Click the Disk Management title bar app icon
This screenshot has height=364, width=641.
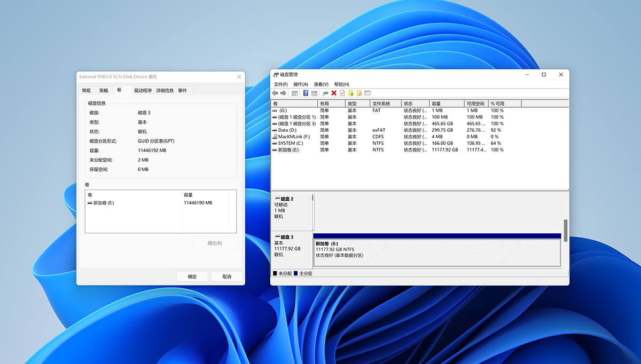276,75
